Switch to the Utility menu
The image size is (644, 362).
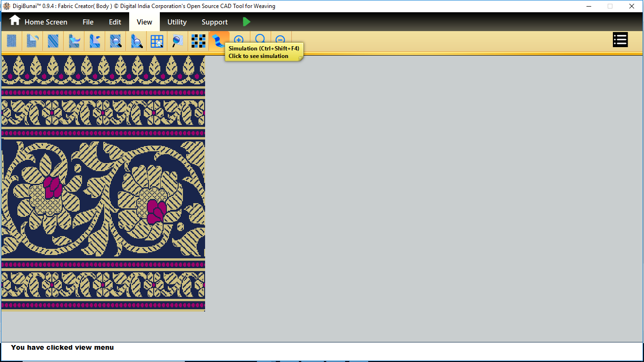(177, 22)
